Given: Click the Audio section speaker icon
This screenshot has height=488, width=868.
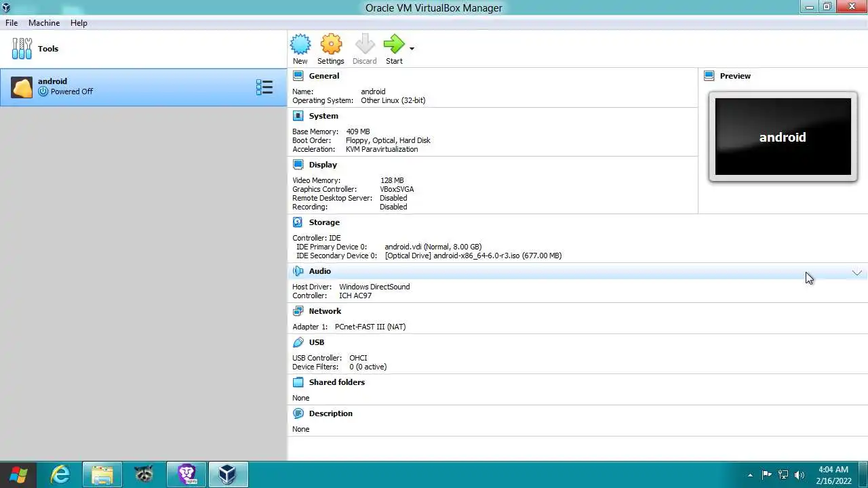Looking at the screenshot, I should pos(298,271).
